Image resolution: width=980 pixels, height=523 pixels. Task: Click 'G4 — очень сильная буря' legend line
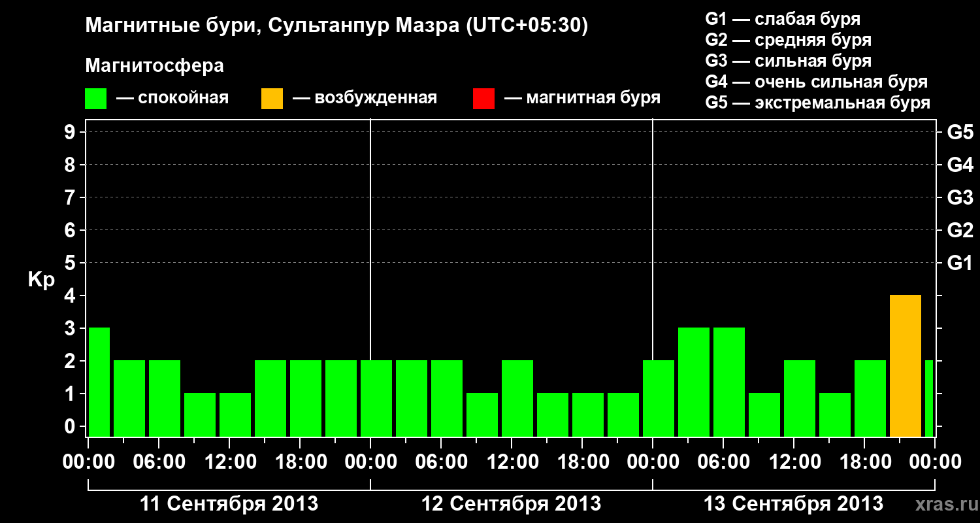pos(816,82)
